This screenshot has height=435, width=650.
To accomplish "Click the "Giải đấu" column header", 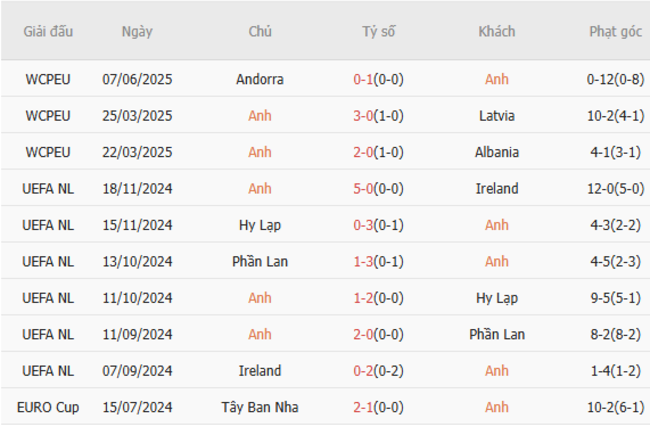I will pos(48,31).
